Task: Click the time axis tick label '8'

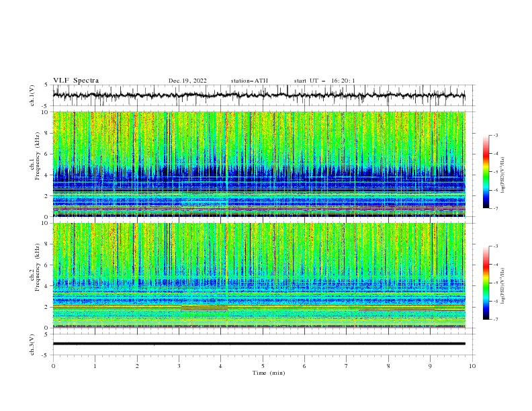Action: pos(388,366)
